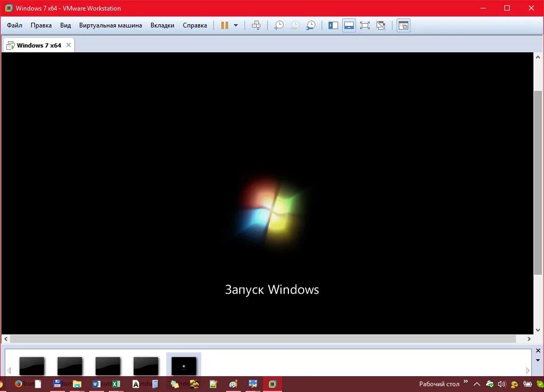Pause the virtual machine with the pause icon

(x=225, y=25)
